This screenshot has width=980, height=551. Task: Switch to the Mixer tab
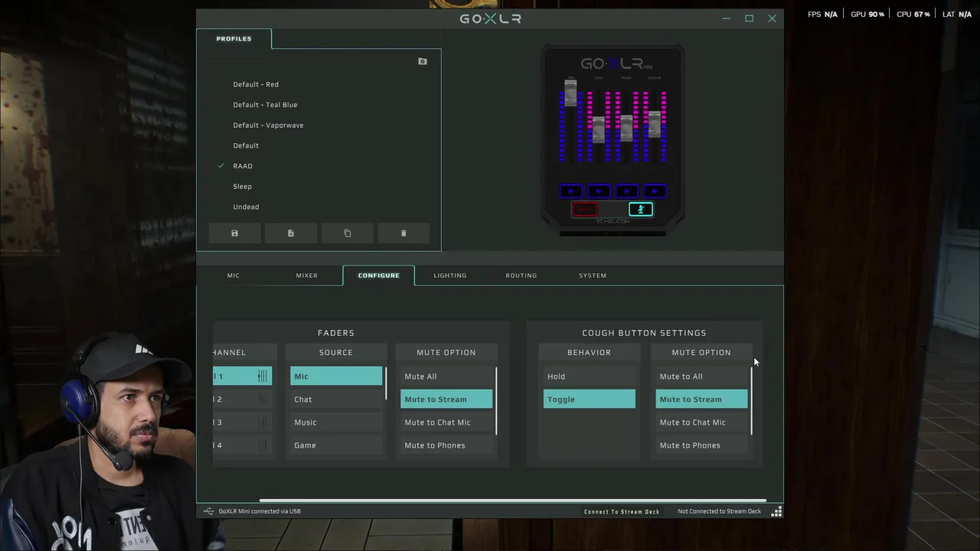coord(307,275)
